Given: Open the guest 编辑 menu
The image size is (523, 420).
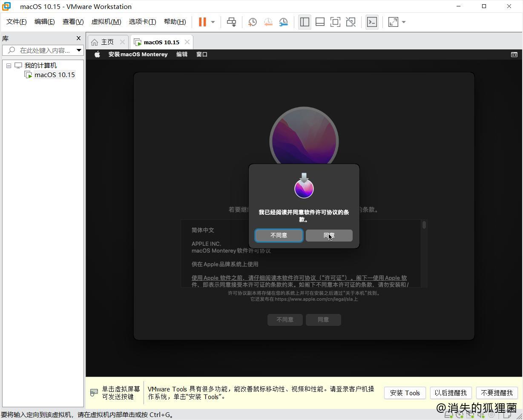Looking at the screenshot, I should tap(182, 54).
